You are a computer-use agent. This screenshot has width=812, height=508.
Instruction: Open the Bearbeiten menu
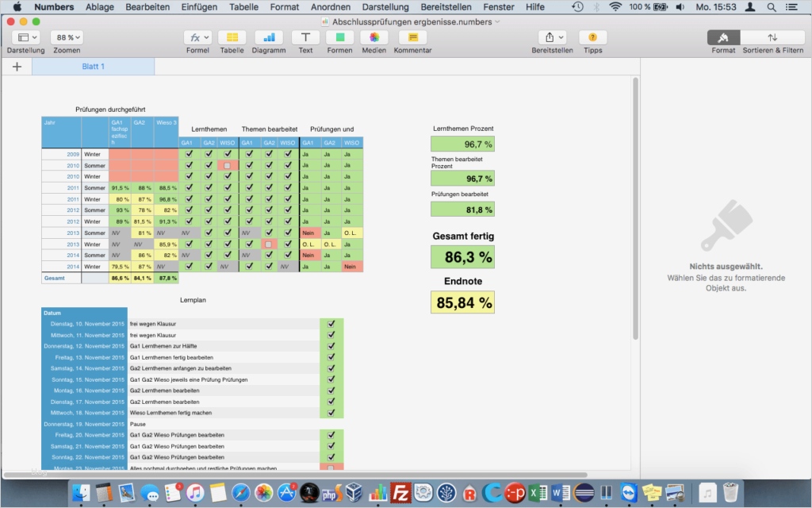tap(147, 7)
